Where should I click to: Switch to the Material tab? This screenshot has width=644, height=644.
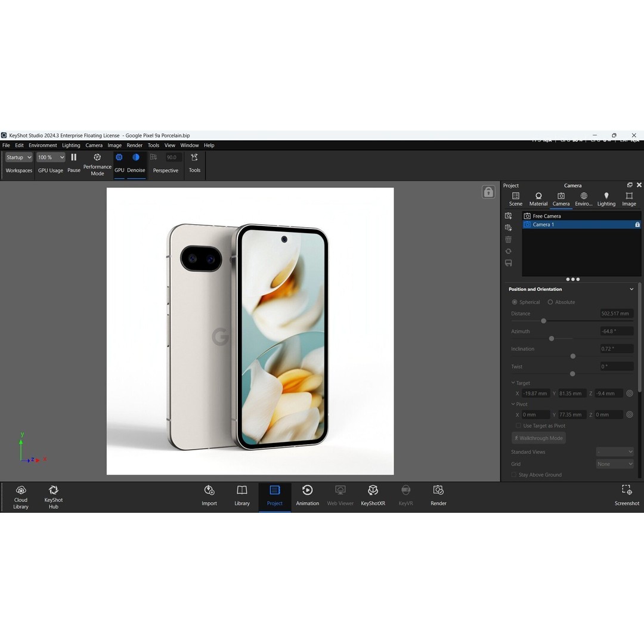pyautogui.click(x=538, y=199)
